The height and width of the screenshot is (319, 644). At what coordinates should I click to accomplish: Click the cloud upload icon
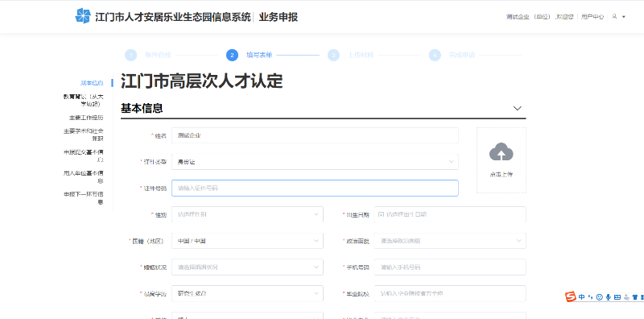coord(501,152)
